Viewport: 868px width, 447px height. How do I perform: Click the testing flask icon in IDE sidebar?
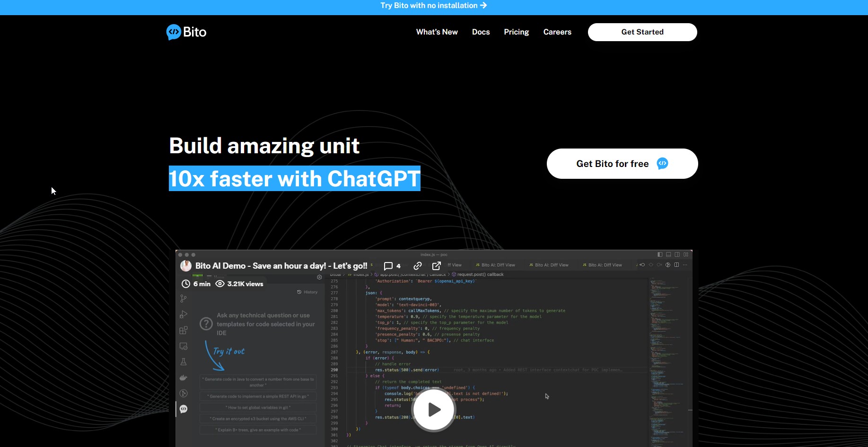coord(184,362)
